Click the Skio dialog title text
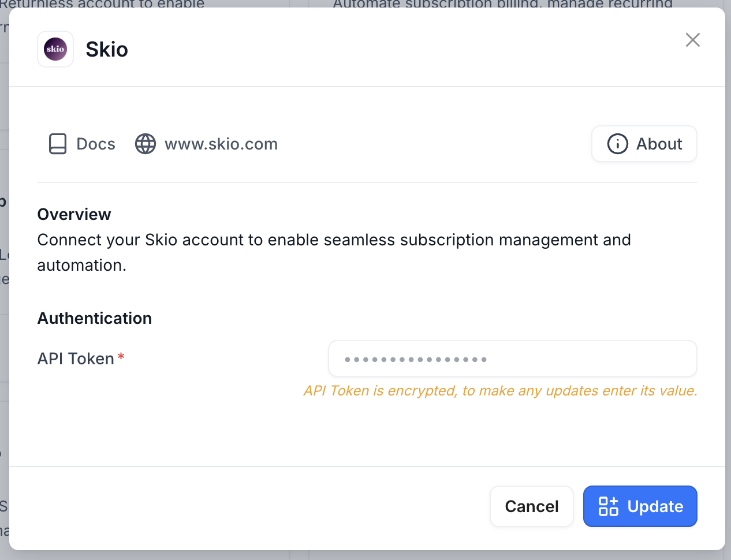This screenshot has height=560, width=731. pos(107,50)
